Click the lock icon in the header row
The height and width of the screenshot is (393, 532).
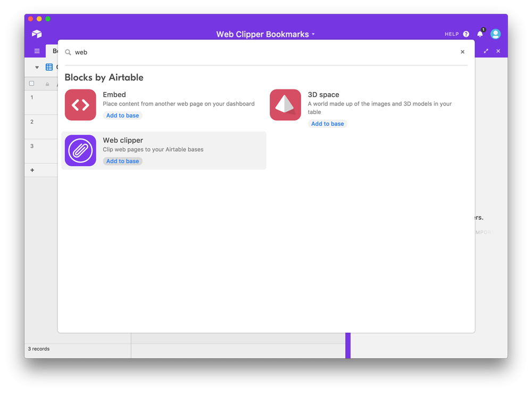pyautogui.click(x=47, y=84)
